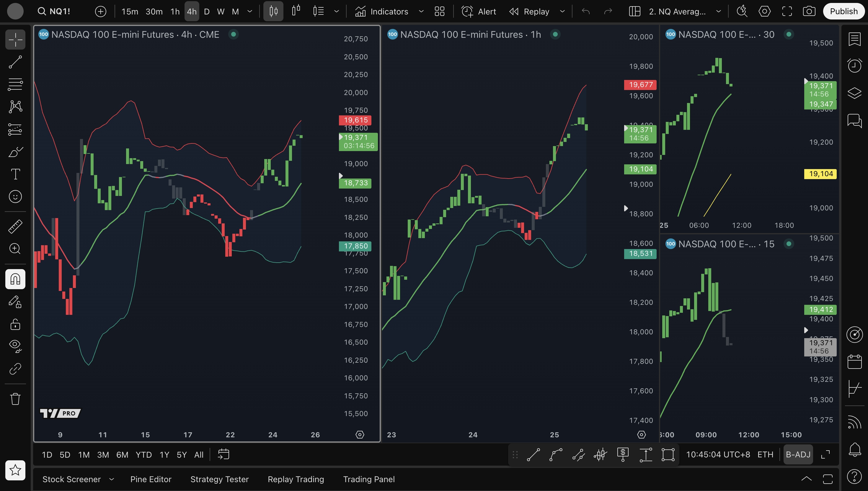Expand the Indicators favorites dropdown arrow
868x491 pixels.
[x=421, y=12]
